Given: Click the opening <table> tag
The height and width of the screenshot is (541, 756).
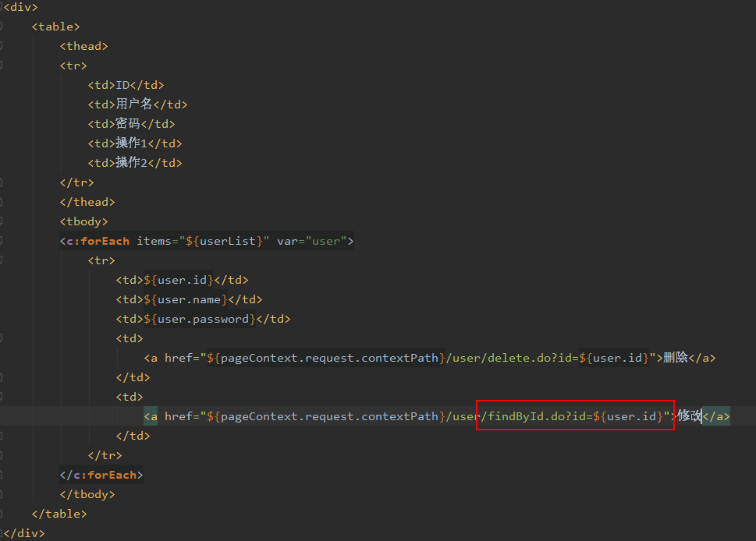Looking at the screenshot, I should (55, 27).
